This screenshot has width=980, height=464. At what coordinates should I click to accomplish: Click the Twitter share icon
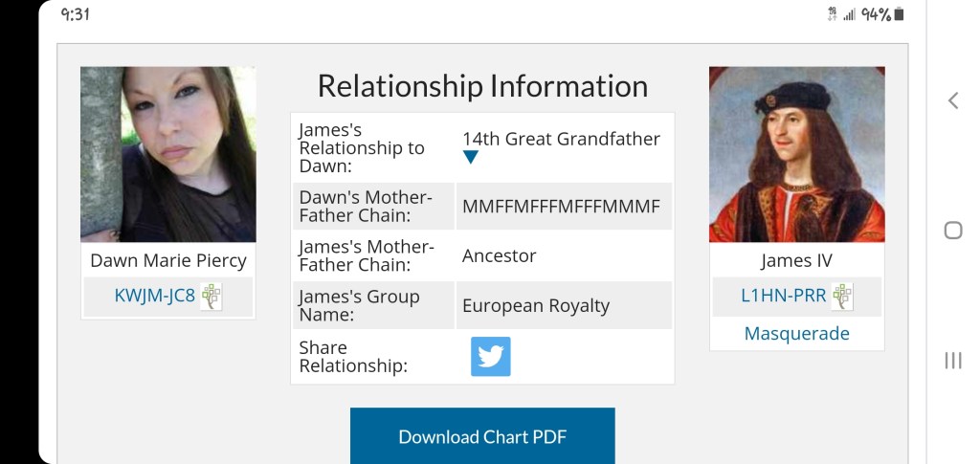point(490,357)
